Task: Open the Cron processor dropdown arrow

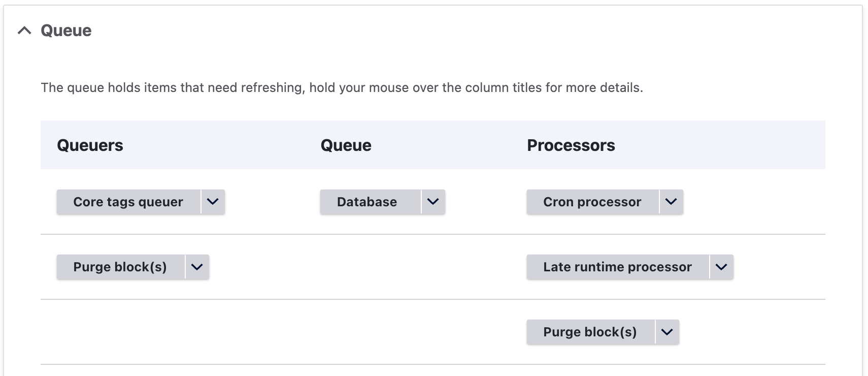Action: 671,202
